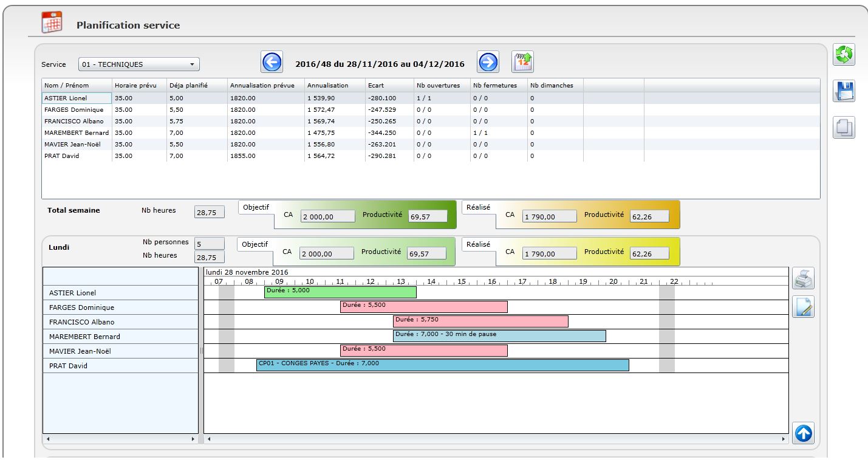Screen dimensions: 868x460
Task: Sort by Nom / Prénom column header
Action: click(77, 85)
